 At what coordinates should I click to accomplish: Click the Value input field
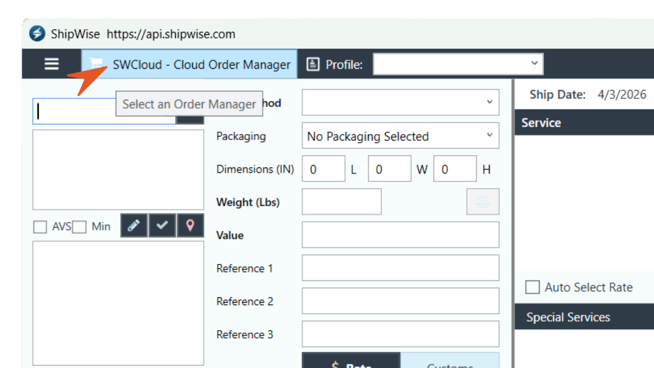[400, 234]
